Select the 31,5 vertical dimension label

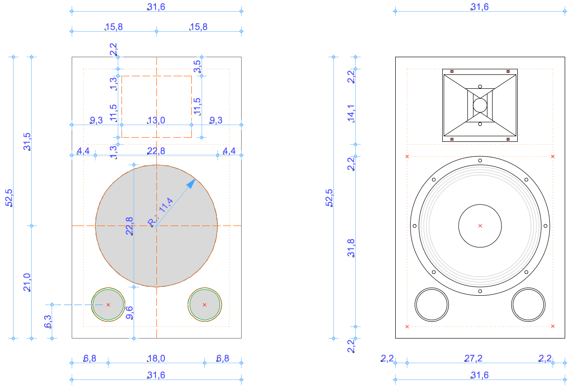[x=27, y=141]
